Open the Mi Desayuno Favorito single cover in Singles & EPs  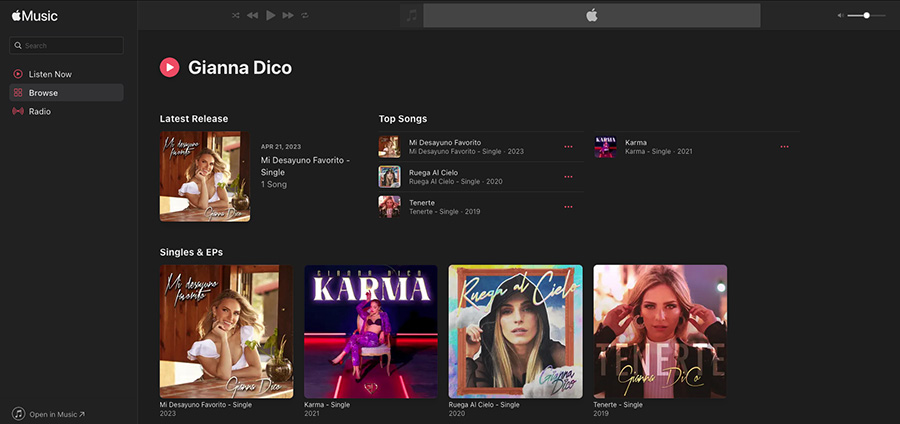coord(226,332)
